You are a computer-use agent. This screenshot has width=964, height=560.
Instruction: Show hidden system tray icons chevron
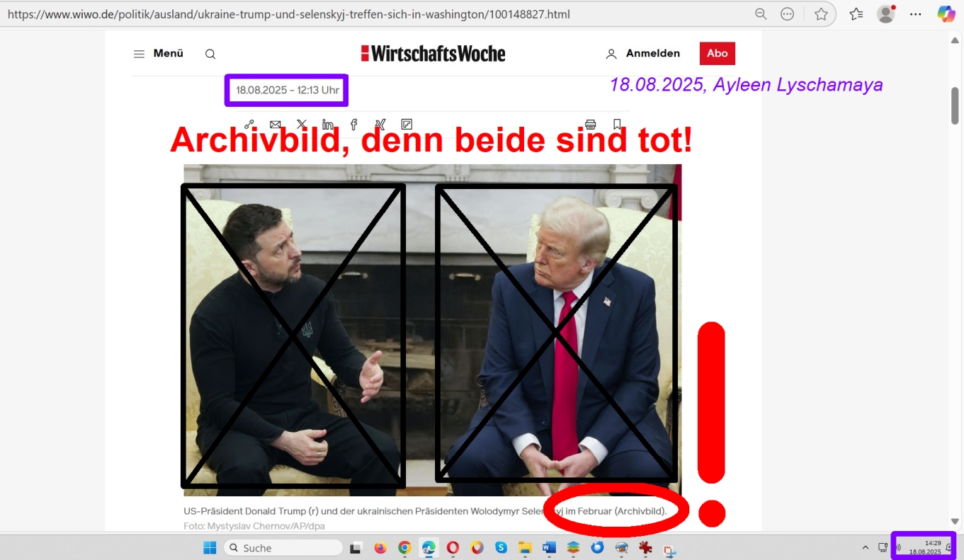(865, 547)
